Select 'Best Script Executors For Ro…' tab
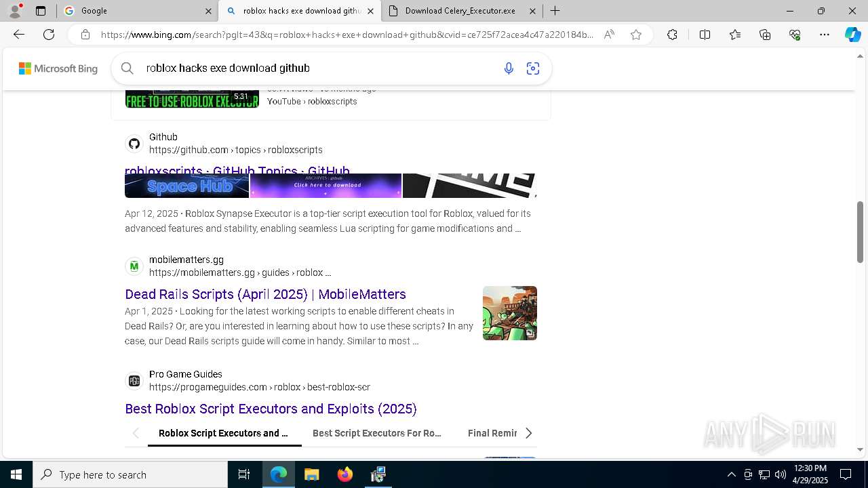Image resolution: width=868 pixels, height=488 pixels. pos(377,433)
